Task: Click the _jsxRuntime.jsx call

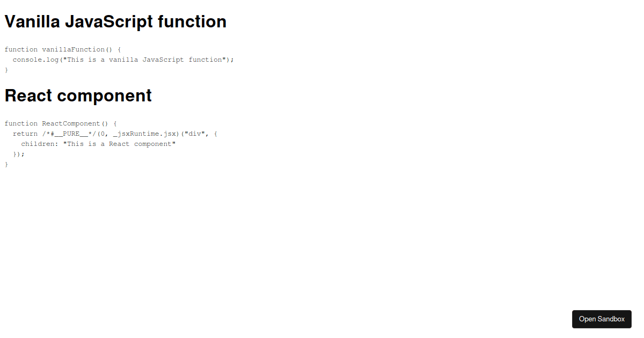Action: (145, 134)
